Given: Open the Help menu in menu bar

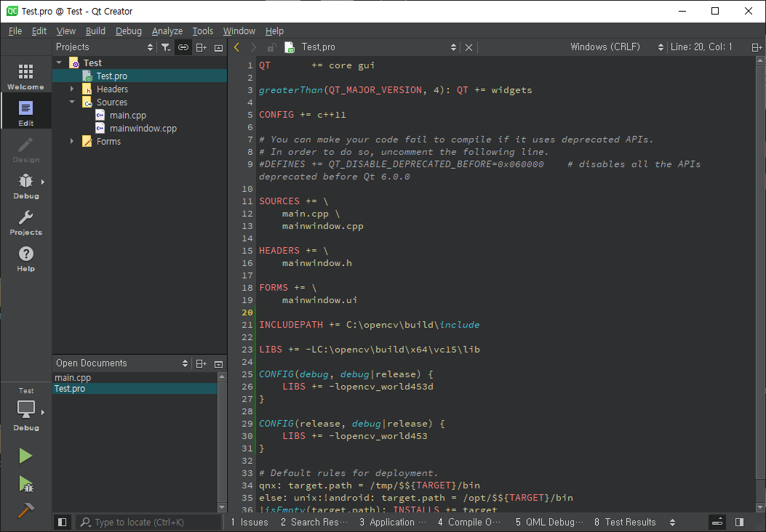Looking at the screenshot, I should [274, 31].
